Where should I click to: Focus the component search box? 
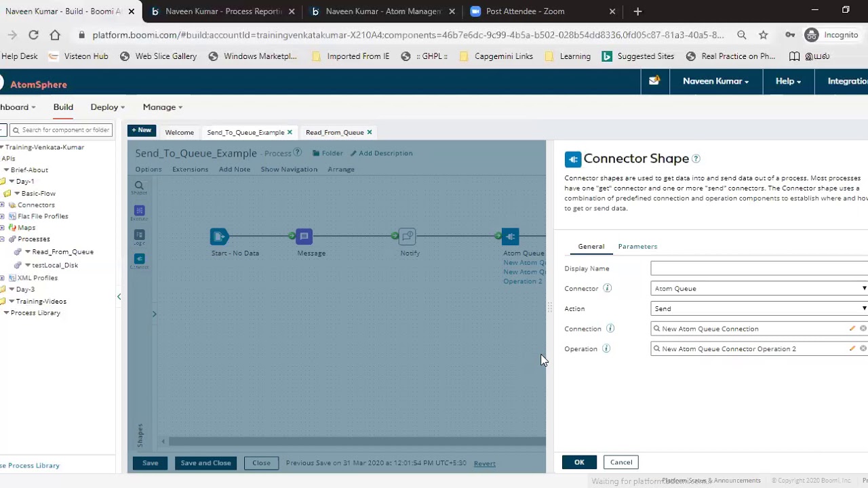click(61, 130)
